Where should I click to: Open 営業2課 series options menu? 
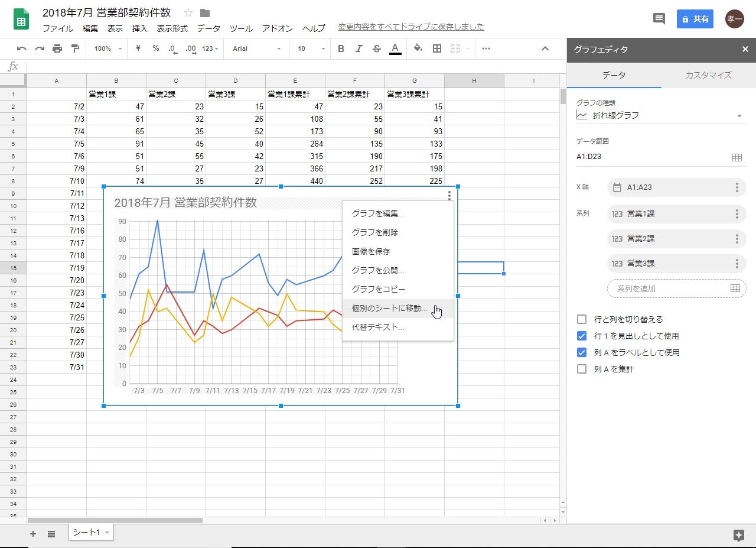tap(737, 239)
